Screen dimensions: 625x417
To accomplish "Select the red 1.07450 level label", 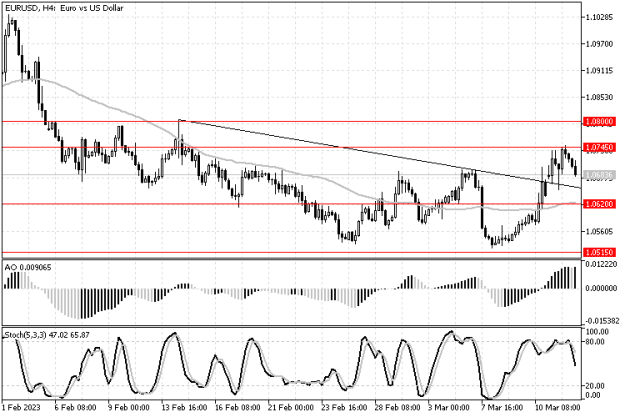I will click(599, 148).
